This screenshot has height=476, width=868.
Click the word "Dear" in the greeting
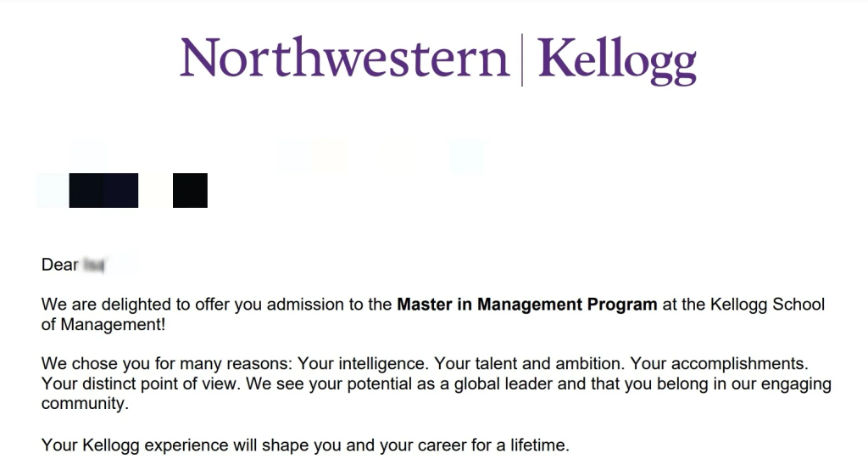pos(59,266)
